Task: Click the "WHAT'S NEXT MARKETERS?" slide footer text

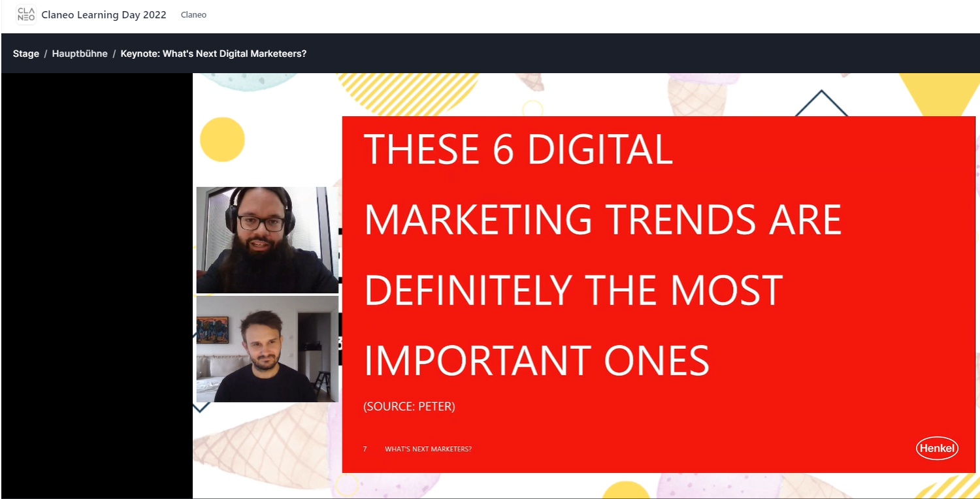Action: (428, 449)
